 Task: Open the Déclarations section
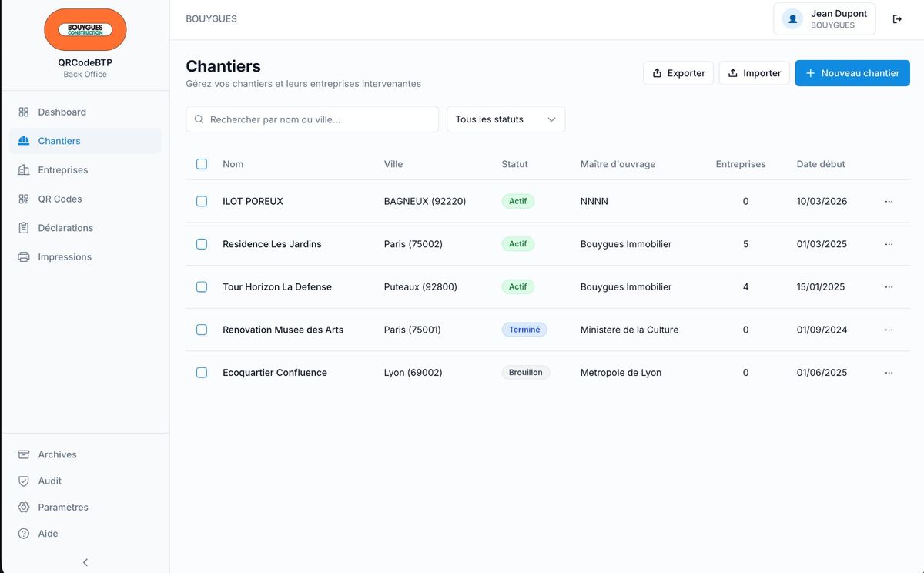click(65, 227)
